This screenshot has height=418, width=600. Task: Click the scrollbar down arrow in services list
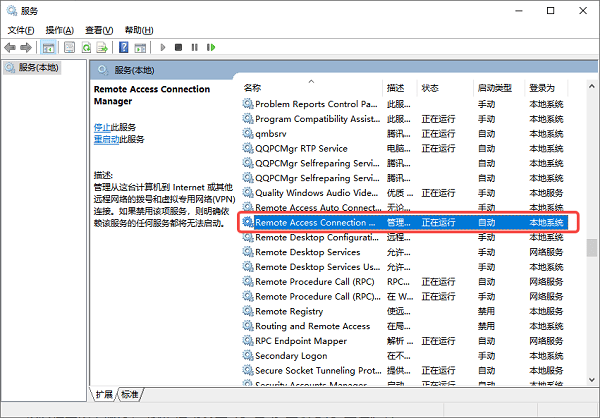(x=592, y=380)
